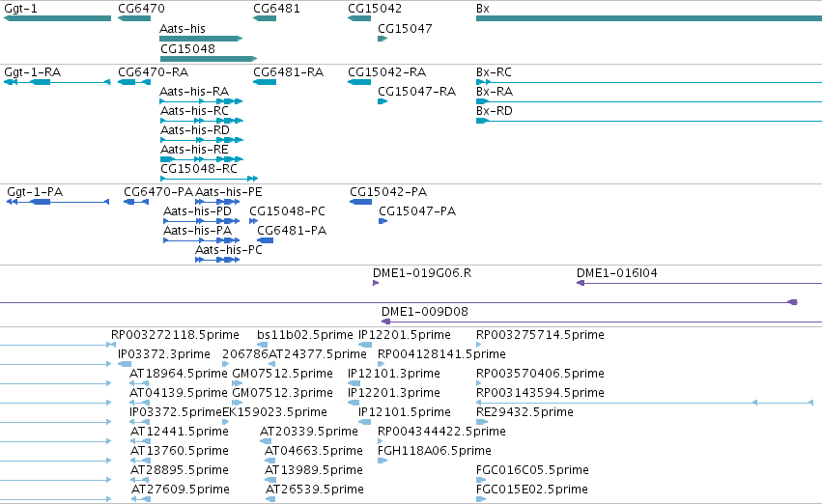Select EST FGC016C05.5prime
This screenshot has width=822, height=504.
532,470
